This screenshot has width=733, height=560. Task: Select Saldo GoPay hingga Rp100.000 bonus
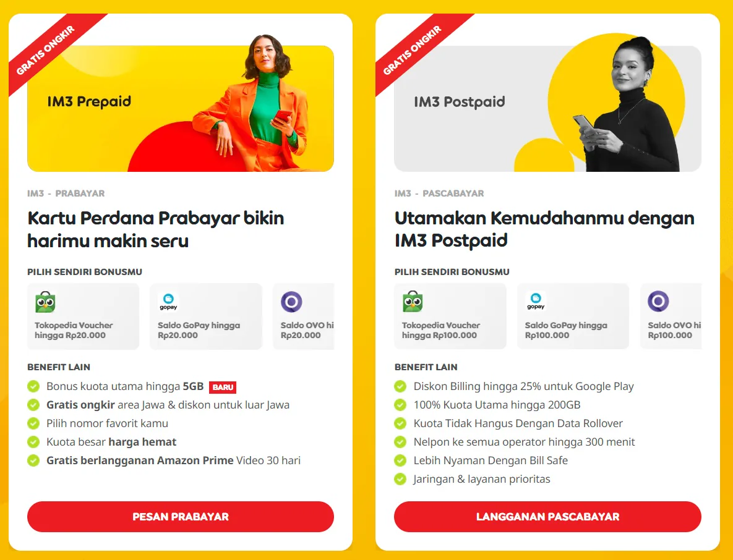click(x=573, y=316)
